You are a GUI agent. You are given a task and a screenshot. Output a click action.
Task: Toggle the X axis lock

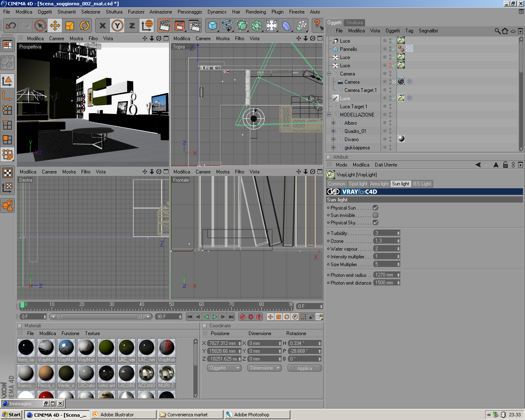click(103, 26)
